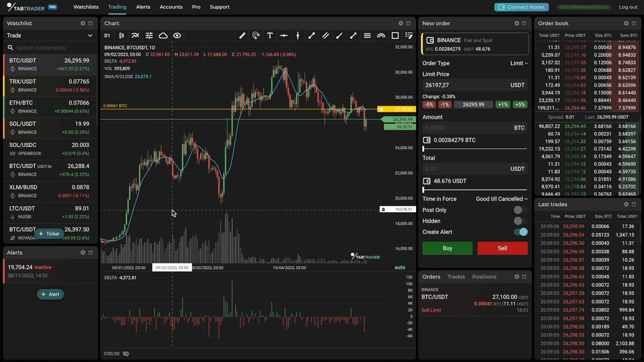Maximize the Chart panel
Viewport: 644px width, 362px height.
coord(409,23)
